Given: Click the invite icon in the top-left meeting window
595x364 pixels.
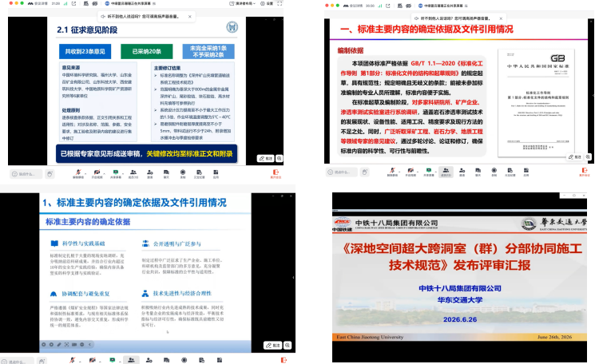Looking at the screenshot, I should point(150,172).
